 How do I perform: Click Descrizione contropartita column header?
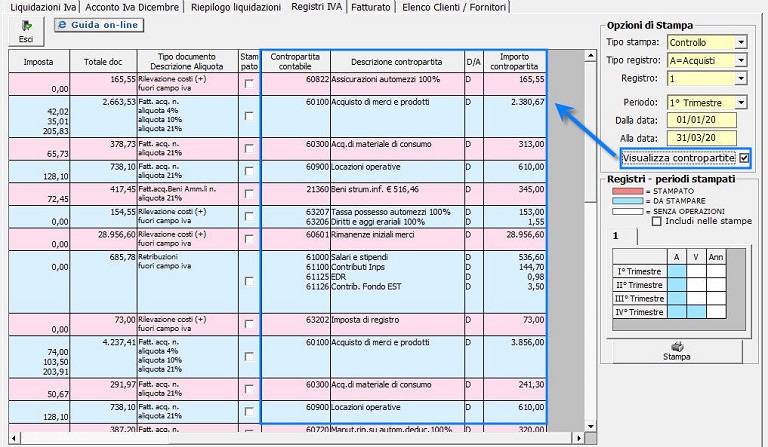pyautogui.click(x=397, y=62)
